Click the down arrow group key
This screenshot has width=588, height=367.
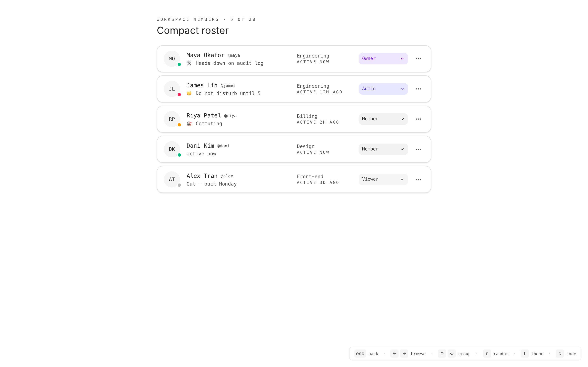click(x=451, y=354)
